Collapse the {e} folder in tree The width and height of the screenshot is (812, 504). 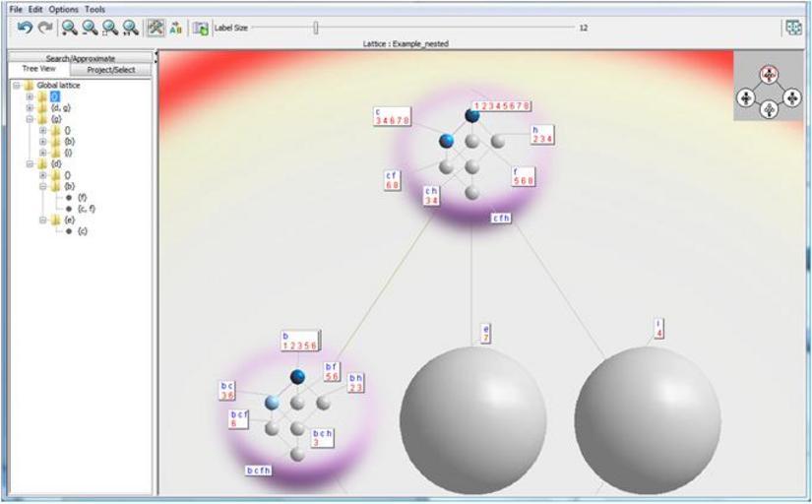point(43,220)
